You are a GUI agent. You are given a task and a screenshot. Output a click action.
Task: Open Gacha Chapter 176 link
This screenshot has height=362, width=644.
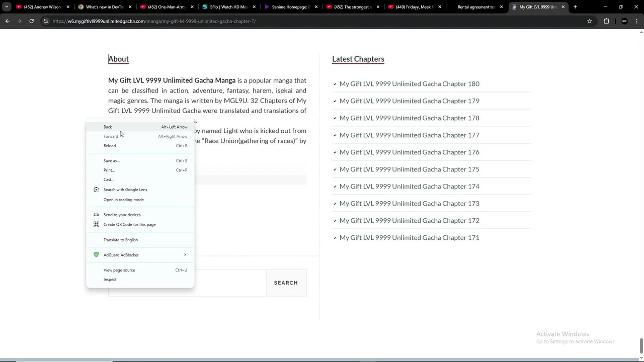click(410, 152)
